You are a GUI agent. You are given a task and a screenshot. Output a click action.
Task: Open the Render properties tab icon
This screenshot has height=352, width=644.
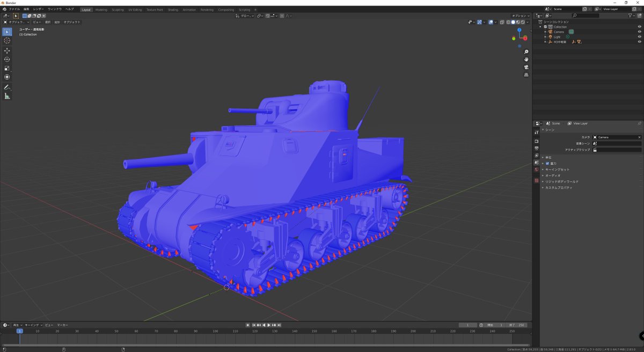pos(536,141)
